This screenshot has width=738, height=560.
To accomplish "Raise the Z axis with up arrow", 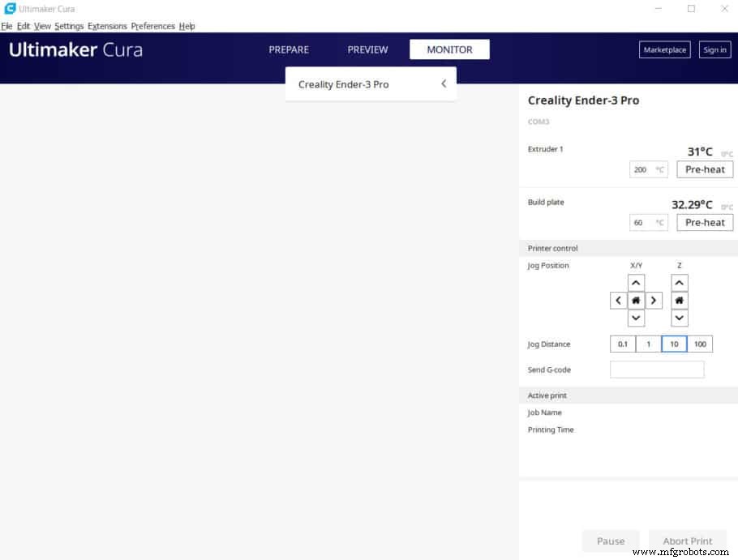I will coord(680,283).
